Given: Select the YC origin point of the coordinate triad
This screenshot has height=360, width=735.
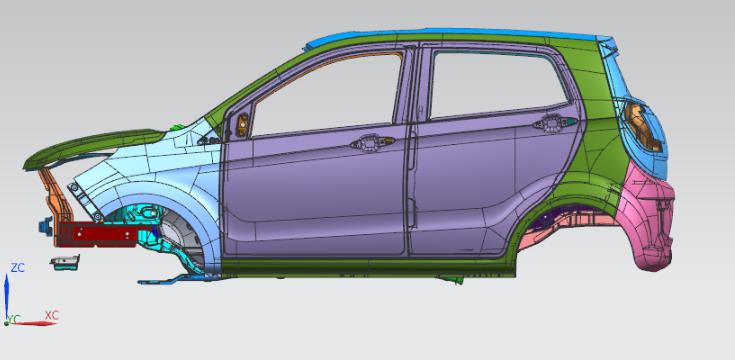Looking at the screenshot, I should pos(7,323).
